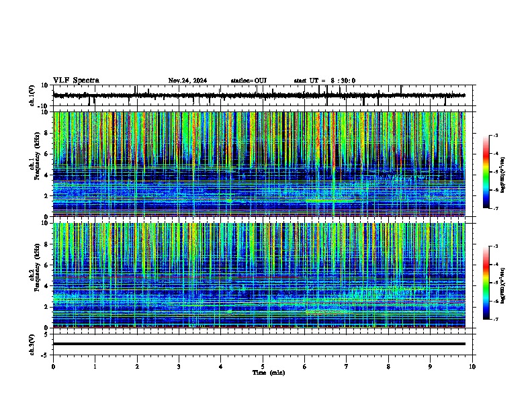Image resolution: width=532 pixels, height=411 pixels.
Task: Click the "station=OUI" header label
Action: pyautogui.click(x=249, y=81)
